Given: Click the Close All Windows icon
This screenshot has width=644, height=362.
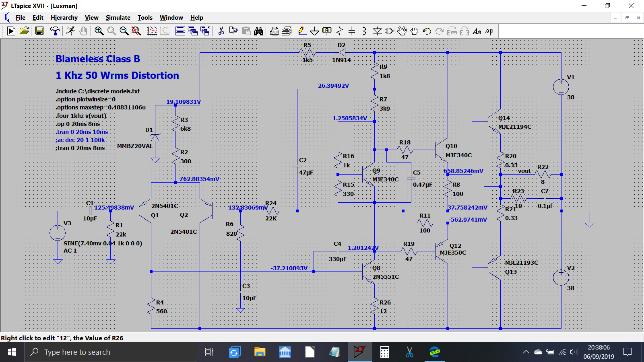Looking at the screenshot, I should click(205, 31).
